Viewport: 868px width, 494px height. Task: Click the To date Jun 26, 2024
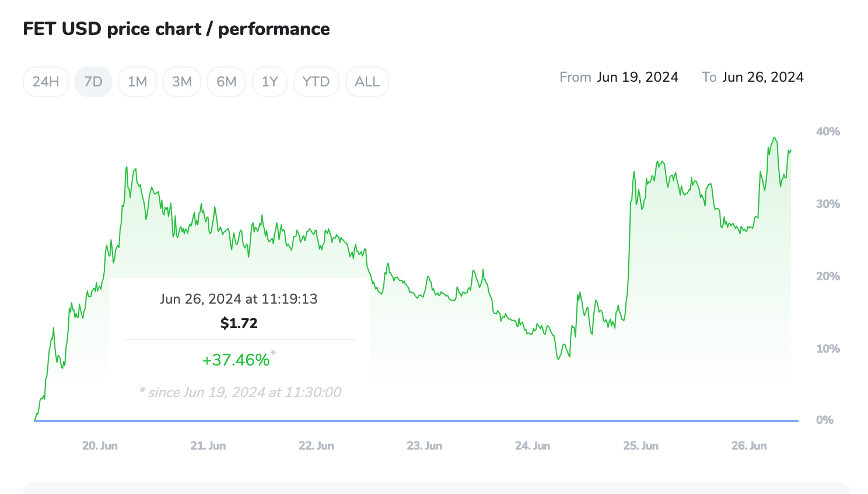pos(763,76)
